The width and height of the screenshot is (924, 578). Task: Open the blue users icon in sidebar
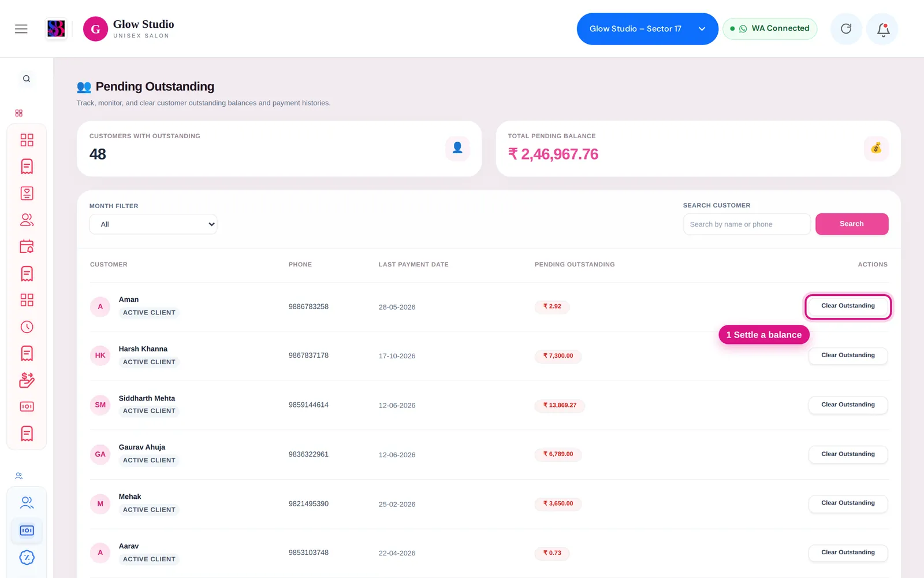[27, 502]
